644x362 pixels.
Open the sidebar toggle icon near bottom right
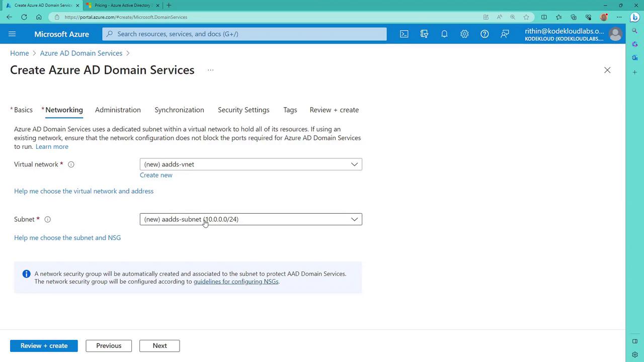pos(635,341)
